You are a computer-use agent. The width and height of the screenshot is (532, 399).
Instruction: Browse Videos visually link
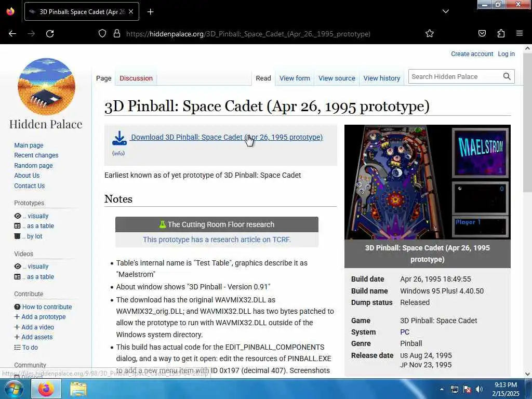pyautogui.click(x=36, y=267)
